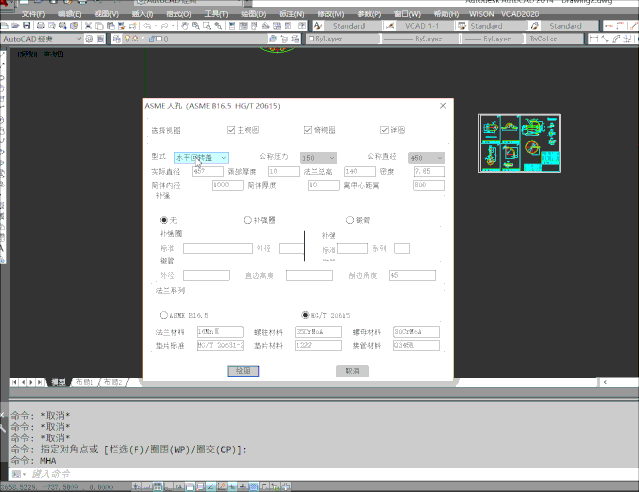Close the ASME 人孔 dialog
Screen dimensions: 639x492
(x=443, y=106)
